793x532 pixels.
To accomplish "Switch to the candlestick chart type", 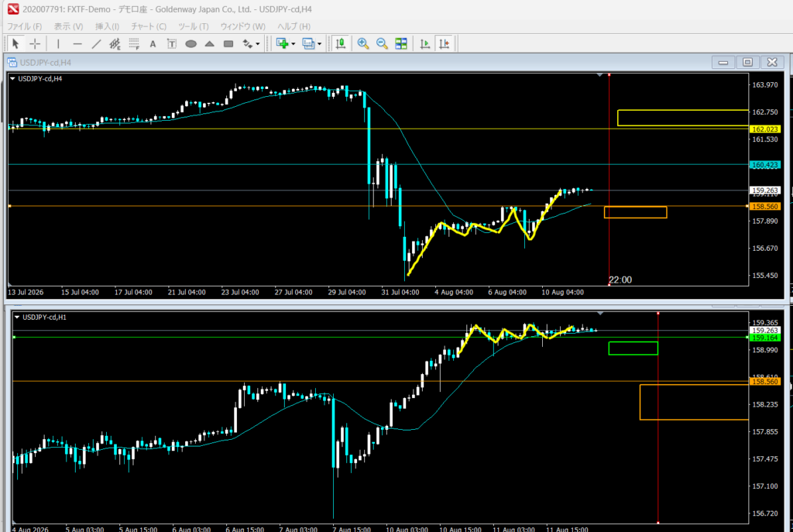I will (x=341, y=44).
